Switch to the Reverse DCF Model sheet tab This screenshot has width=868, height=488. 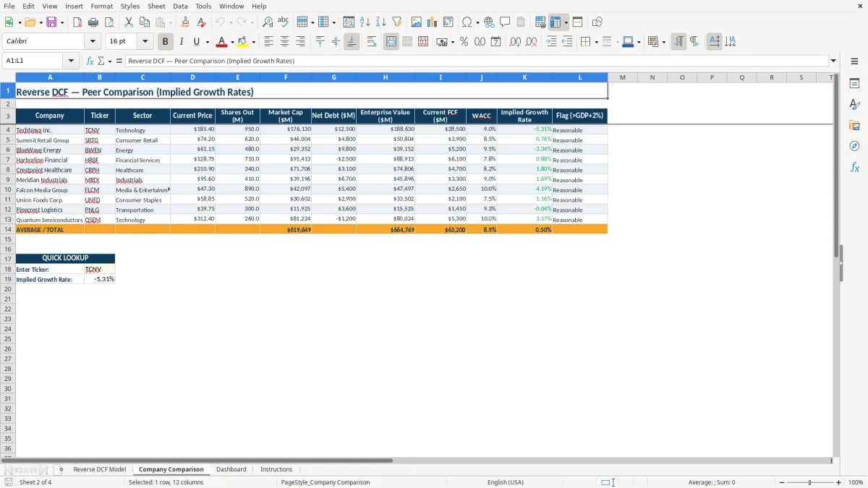pos(99,469)
